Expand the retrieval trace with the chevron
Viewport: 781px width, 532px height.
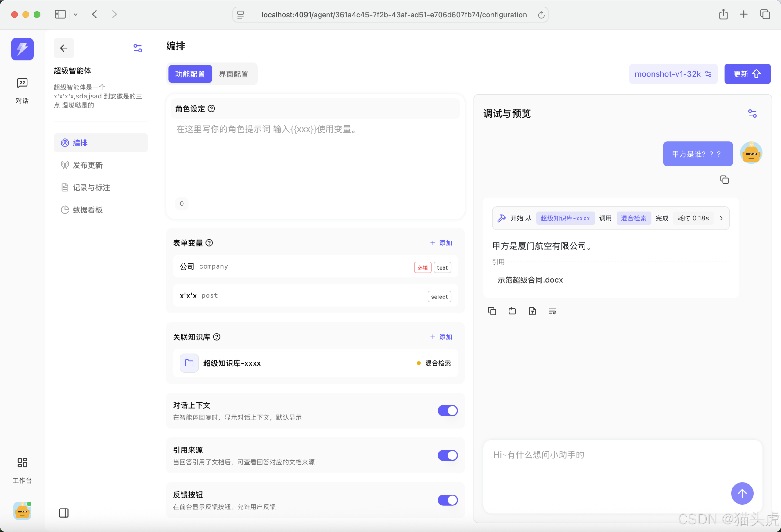721,218
